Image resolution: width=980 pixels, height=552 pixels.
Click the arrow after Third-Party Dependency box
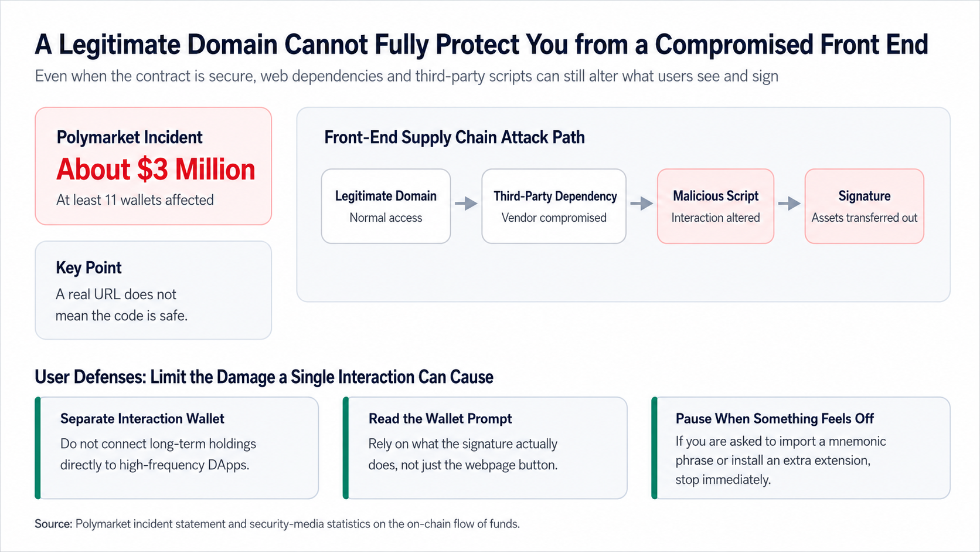642,204
